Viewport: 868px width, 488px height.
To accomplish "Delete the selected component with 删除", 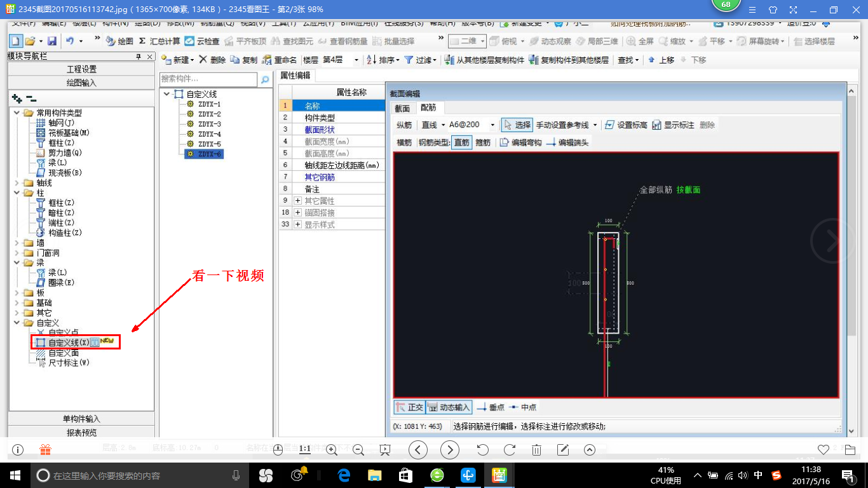I will click(212, 60).
